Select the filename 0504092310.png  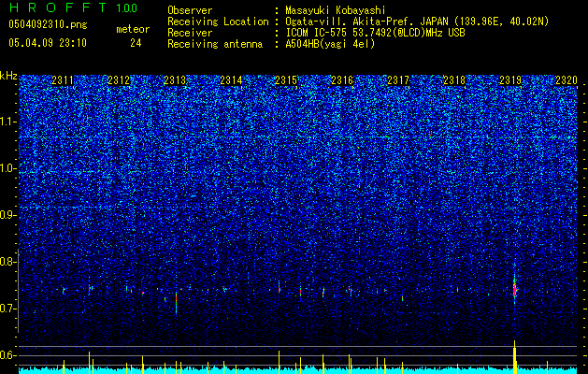48,24
